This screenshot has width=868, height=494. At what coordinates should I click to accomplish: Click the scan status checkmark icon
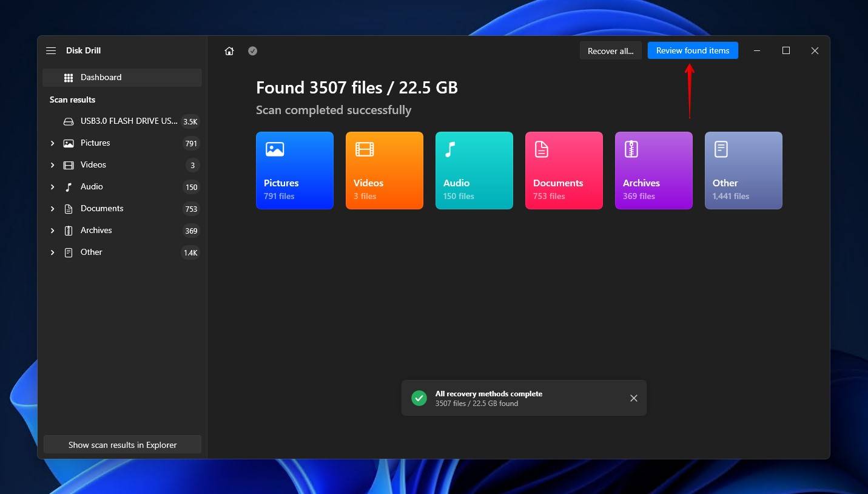pyautogui.click(x=253, y=51)
